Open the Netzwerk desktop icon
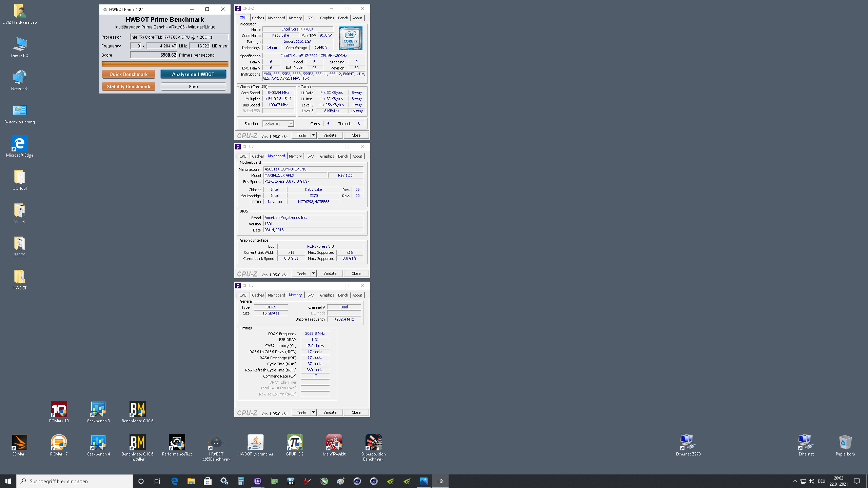868x488 pixels. click(x=19, y=80)
